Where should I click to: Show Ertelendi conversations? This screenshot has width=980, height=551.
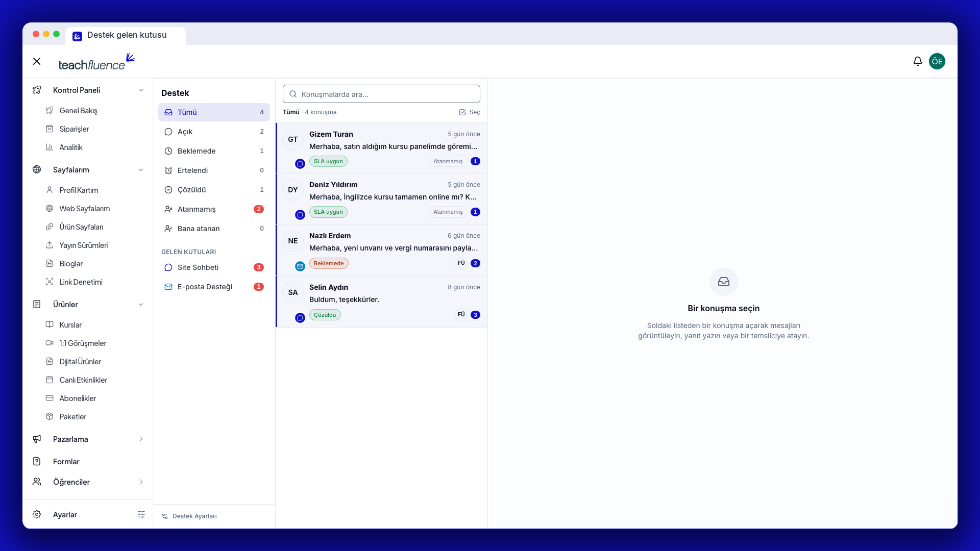click(214, 170)
